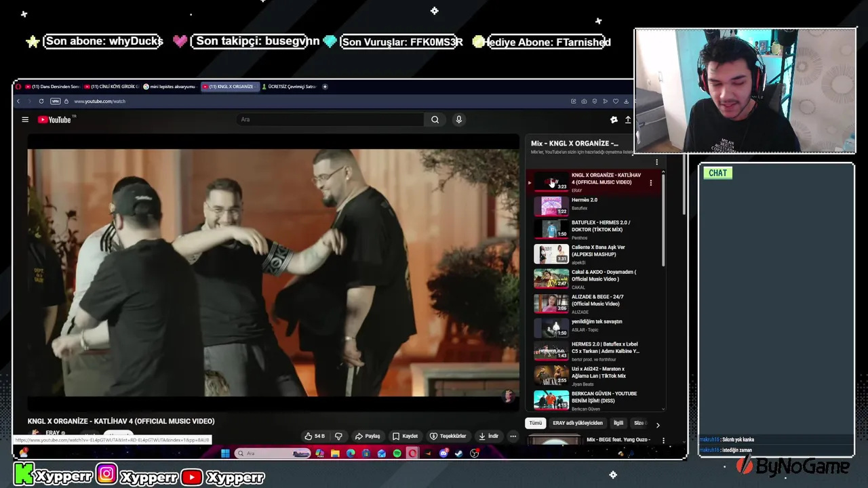Click the heart bookmark icon in address bar
The height and width of the screenshot is (488, 868).
tap(616, 101)
